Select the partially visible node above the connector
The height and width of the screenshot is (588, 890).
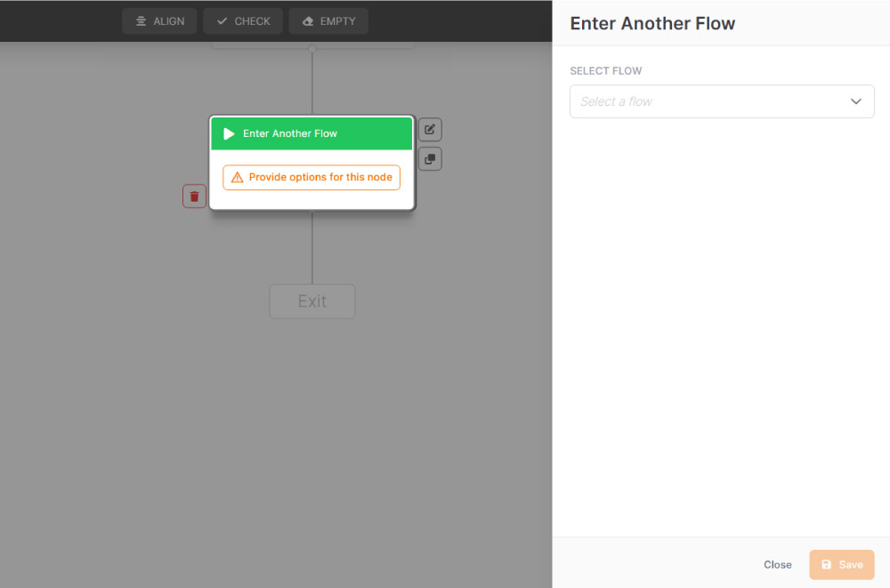[x=312, y=43]
